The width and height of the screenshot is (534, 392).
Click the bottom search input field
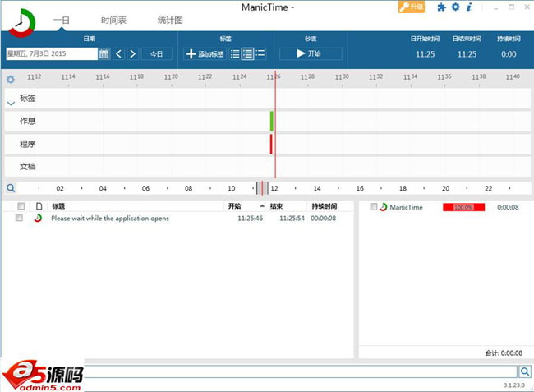(301, 371)
